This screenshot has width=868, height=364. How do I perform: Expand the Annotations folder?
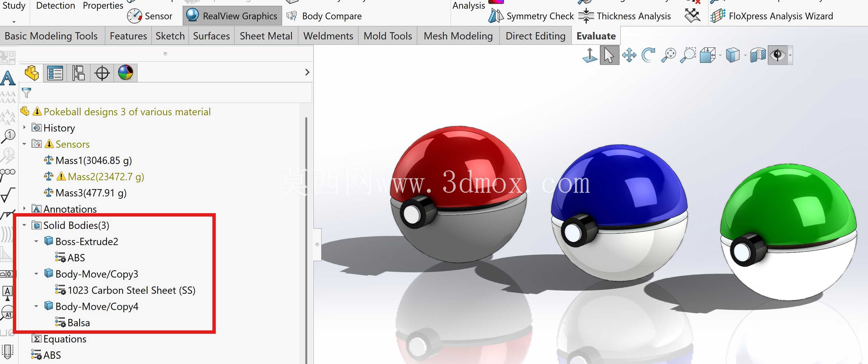click(x=24, y=208)
